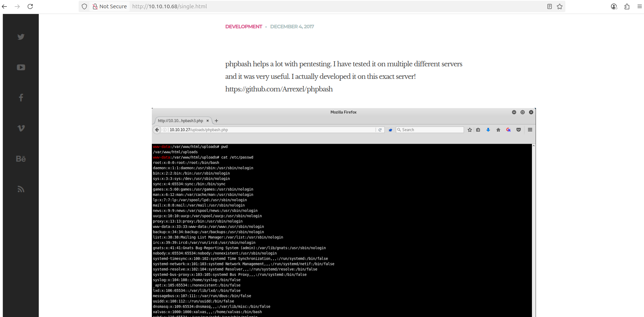Click the Facebook sidebar icon
Screen dimensions: 644x317
pos(21,98)
